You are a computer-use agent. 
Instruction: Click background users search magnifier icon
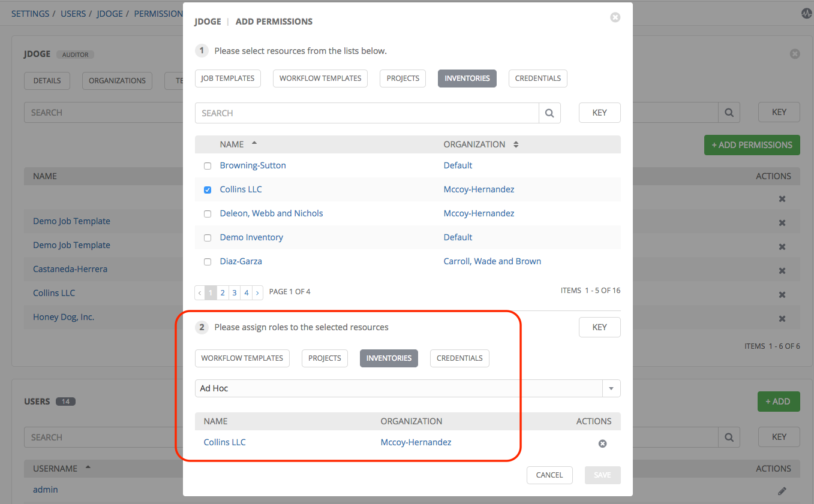729,437
